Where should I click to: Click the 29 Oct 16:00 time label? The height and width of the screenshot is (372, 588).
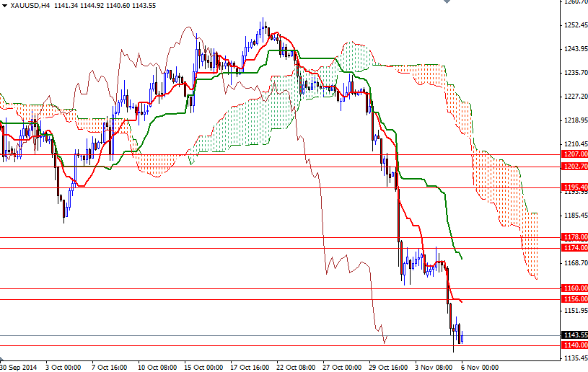389,366
